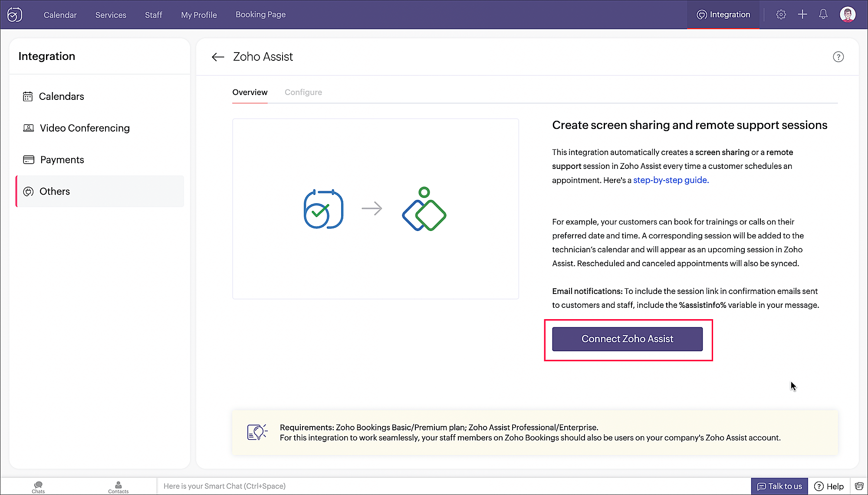868x495 pixels.
Task: Switch to the Overview tab
Action: click(250, 92)
